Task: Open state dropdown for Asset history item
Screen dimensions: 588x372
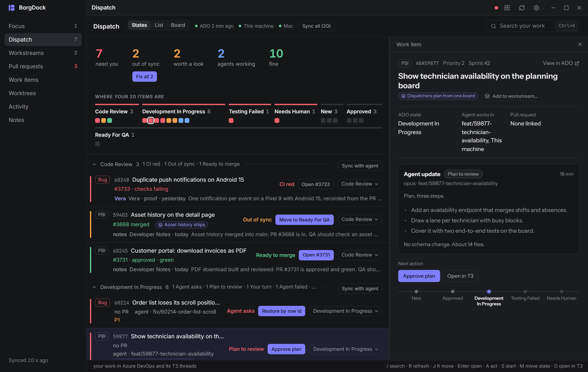Action: click(360, 220)
